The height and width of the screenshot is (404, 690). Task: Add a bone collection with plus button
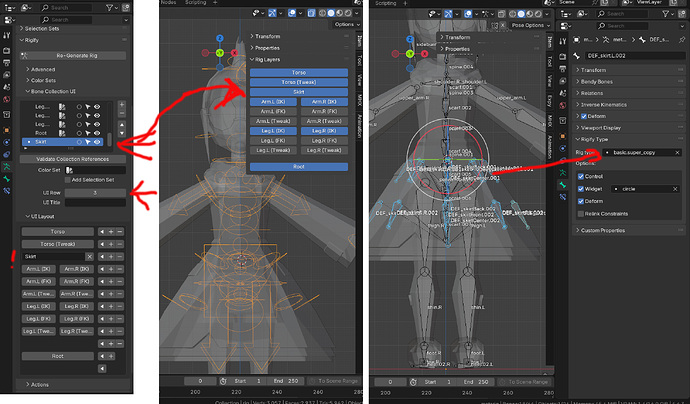(122, 105)
